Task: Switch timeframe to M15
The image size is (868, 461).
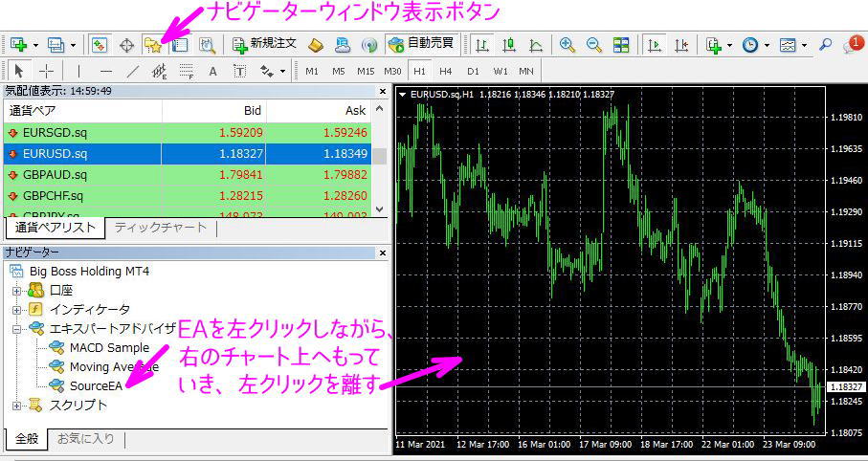Action: [366, 72]
